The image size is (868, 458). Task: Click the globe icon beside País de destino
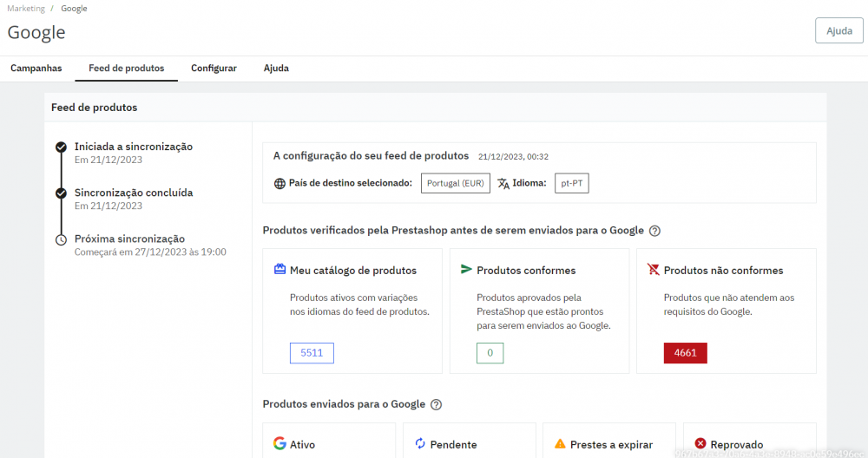pos(279,184)
